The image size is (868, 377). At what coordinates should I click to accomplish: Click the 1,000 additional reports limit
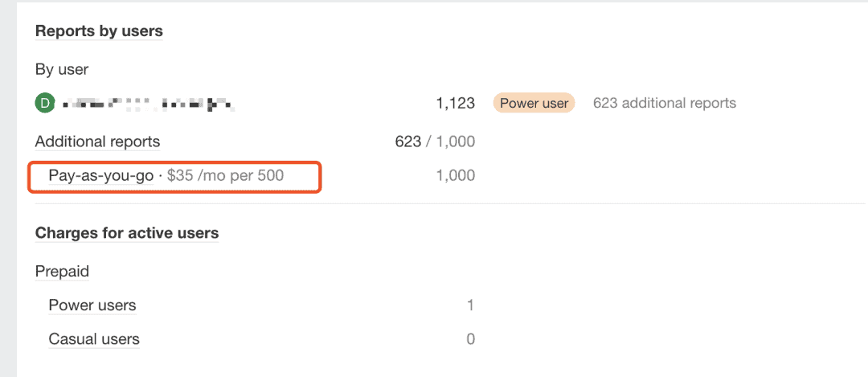pos(455,141)
